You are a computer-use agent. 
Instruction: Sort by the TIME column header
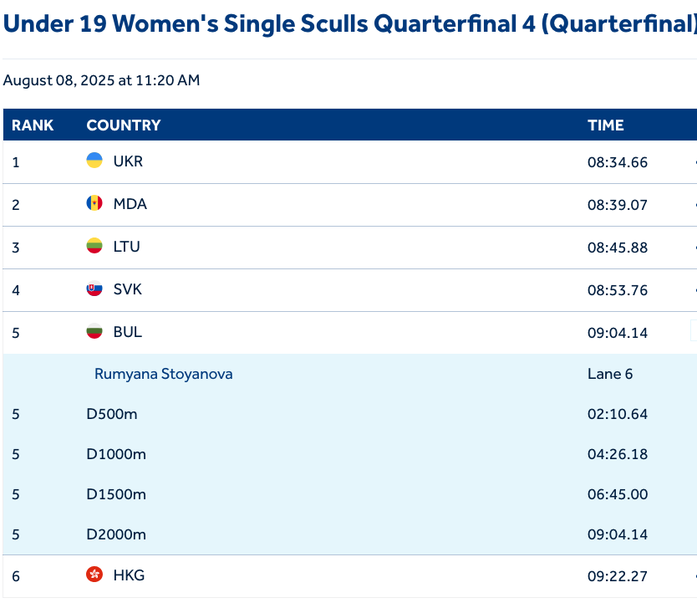[605, 126]
